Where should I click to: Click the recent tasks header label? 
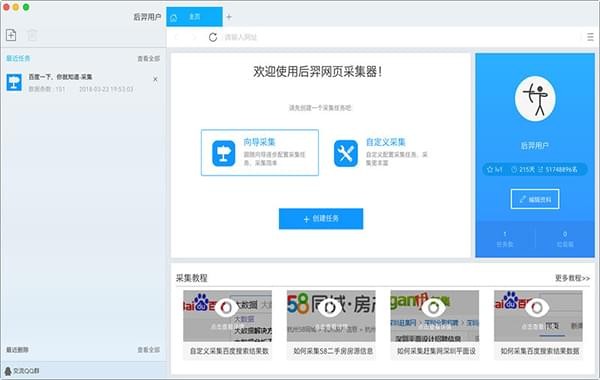coord(18,59)
